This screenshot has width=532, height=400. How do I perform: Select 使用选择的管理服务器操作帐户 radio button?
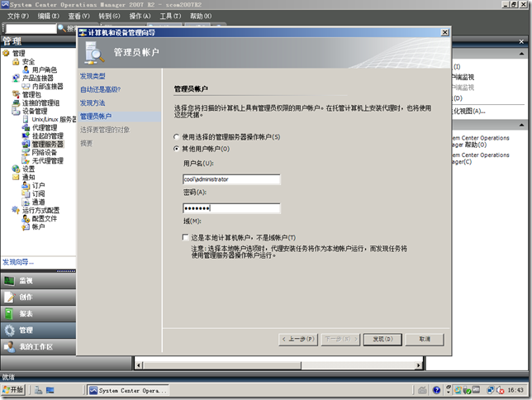[176, 137]
